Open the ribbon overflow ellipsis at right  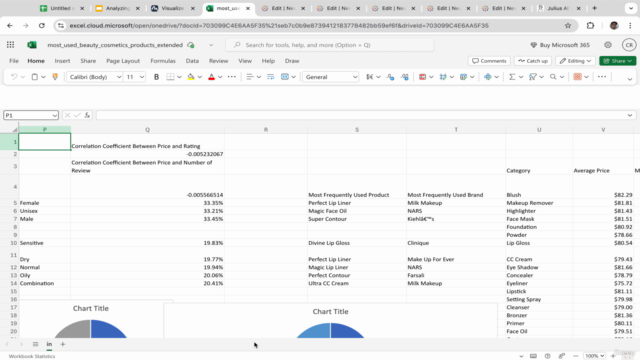pos(602,77)
